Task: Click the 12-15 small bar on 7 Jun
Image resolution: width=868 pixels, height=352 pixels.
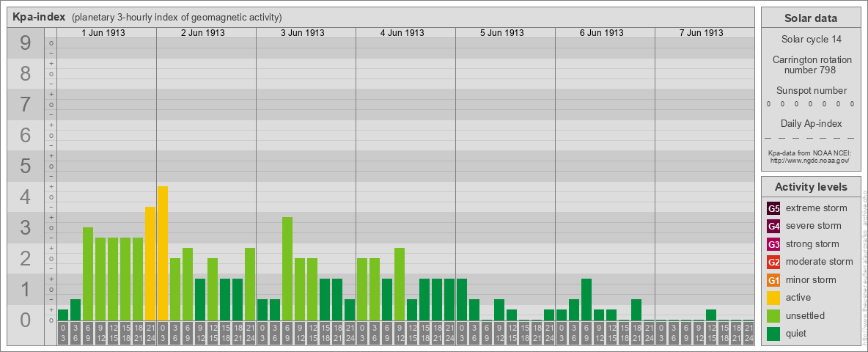Action: tap(711, 315)
